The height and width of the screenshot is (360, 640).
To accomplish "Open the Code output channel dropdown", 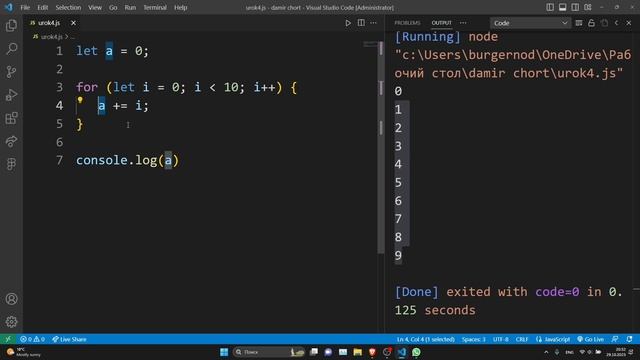I will (530, 23).
